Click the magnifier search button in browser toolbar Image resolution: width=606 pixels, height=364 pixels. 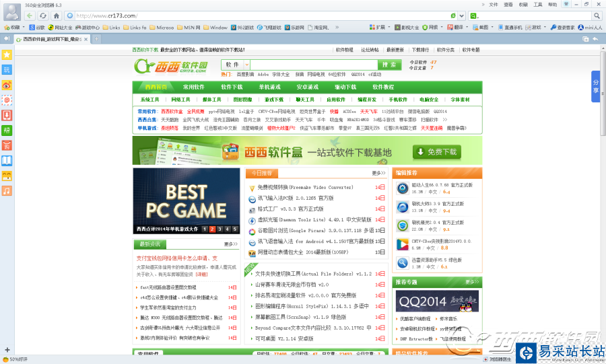tap(597, 16)
